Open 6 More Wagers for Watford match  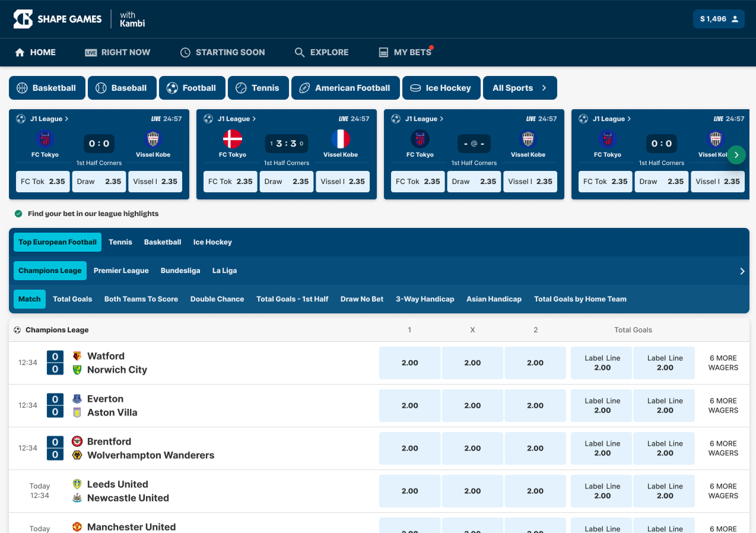click(723, 363)
